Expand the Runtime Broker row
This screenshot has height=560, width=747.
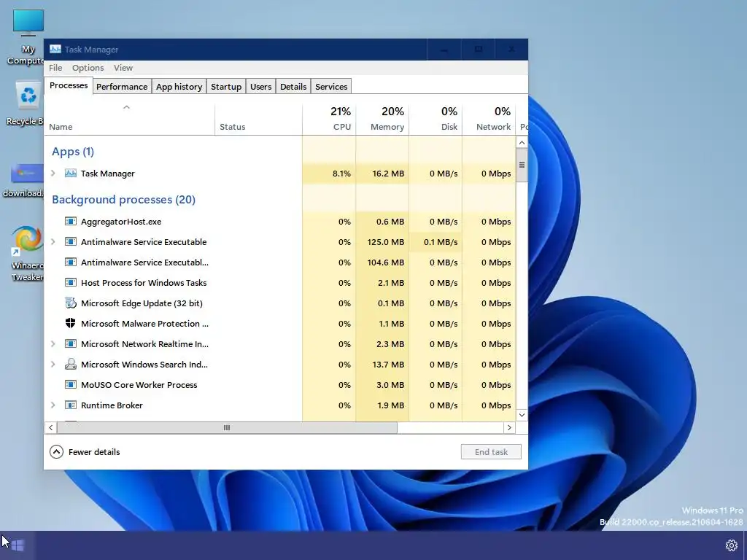pos(53,405)
